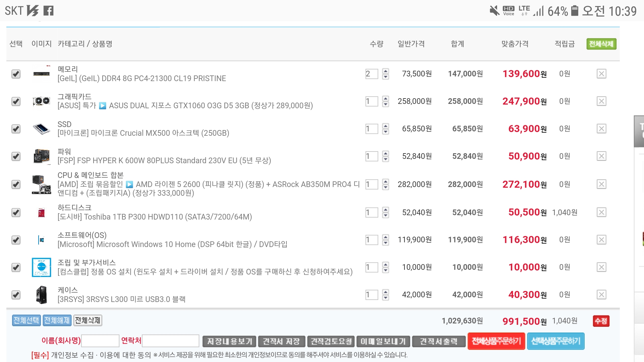Click the green 전체삭제 button in the header
644x362 pixels.
tap(601, 44)
